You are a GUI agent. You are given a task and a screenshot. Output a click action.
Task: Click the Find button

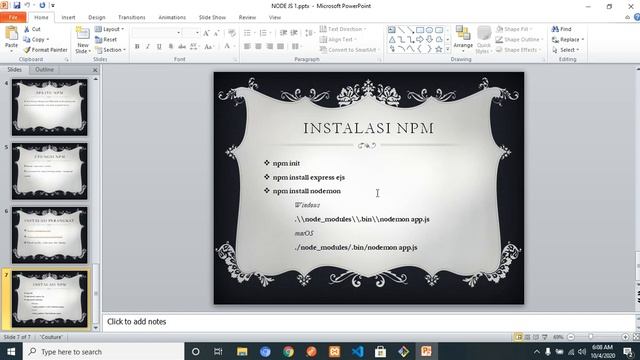[562, 29]
